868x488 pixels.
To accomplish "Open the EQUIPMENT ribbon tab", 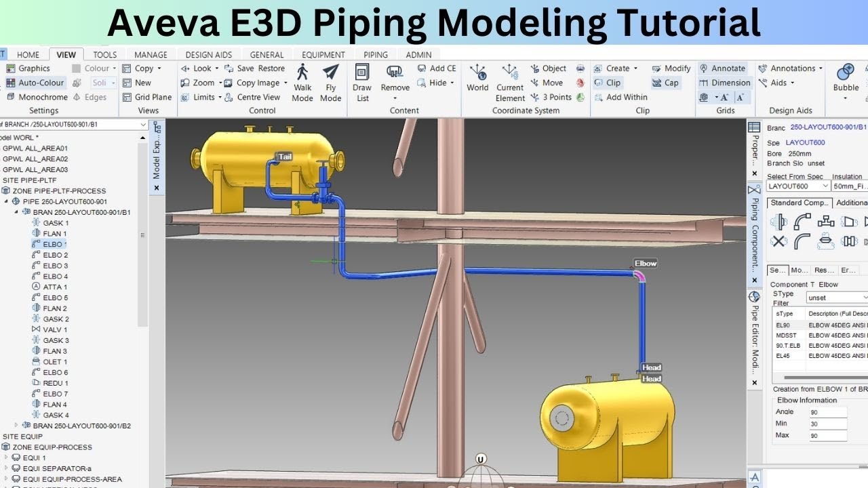I will tap(323, 55).
